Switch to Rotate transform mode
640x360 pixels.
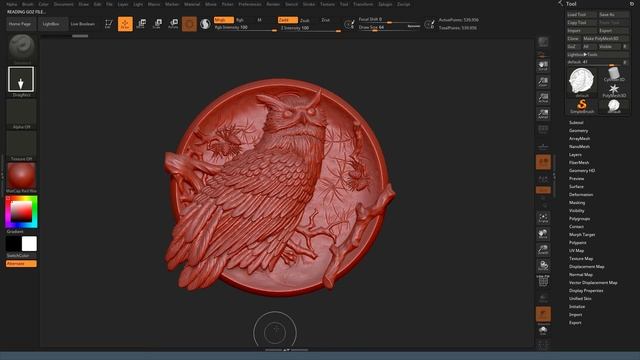pos(173,24)
